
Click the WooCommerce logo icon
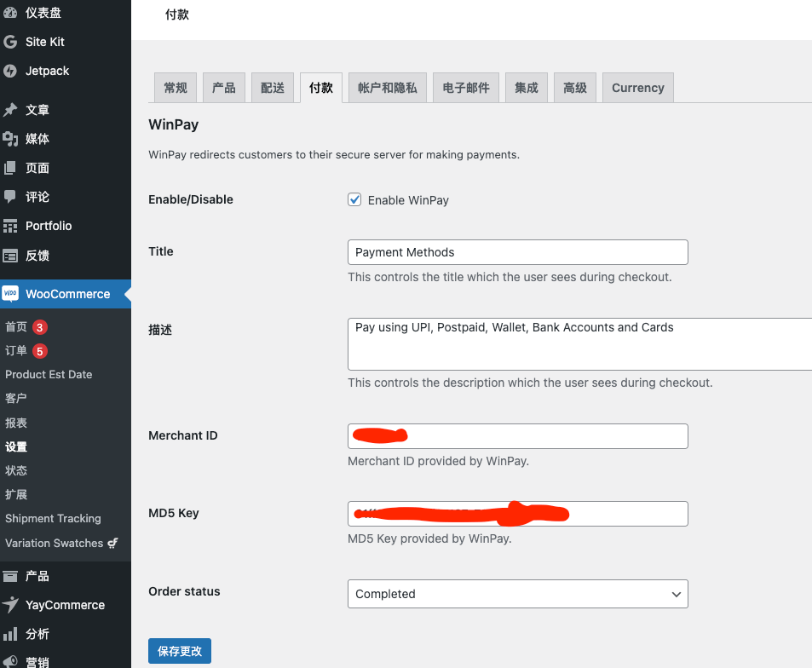click(x=10, y=294)
